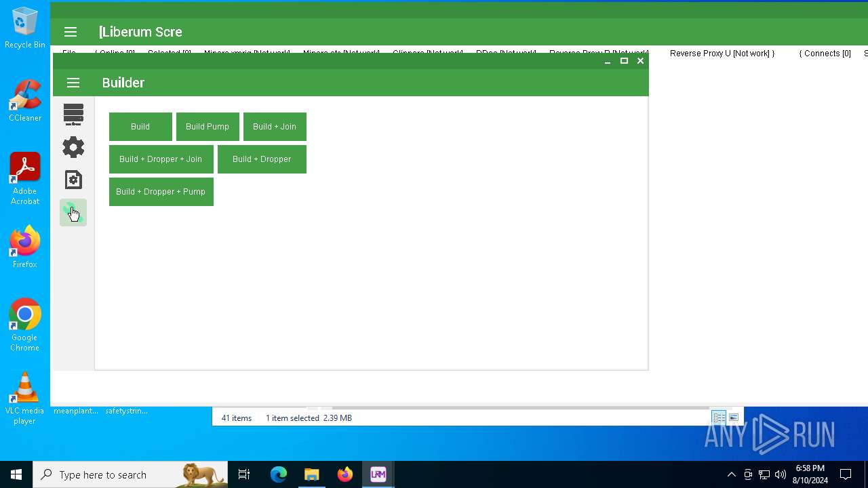The image size is (868, 488).
Task: Maximize the Builder window
Action: (x=624, y=61)
